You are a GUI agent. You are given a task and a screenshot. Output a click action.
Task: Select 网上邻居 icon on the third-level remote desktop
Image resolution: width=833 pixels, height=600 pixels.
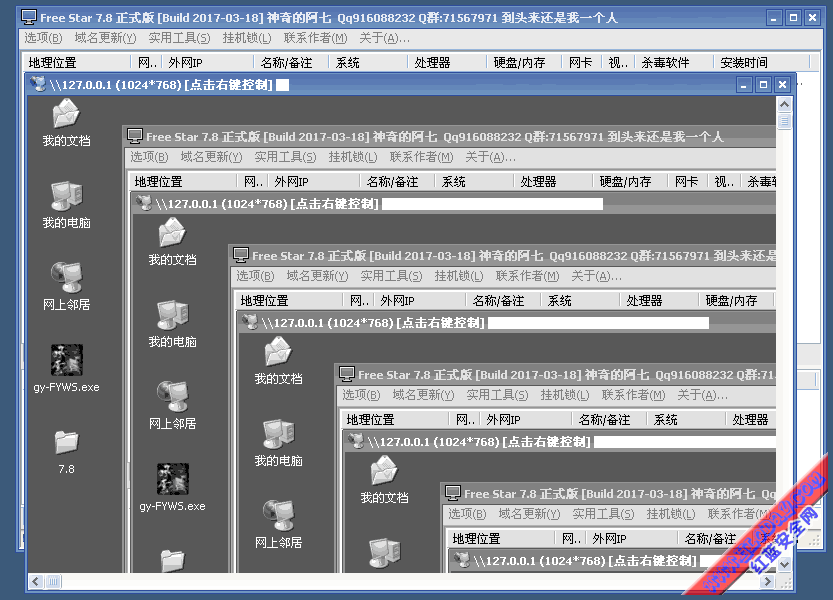tap(278, 525)
